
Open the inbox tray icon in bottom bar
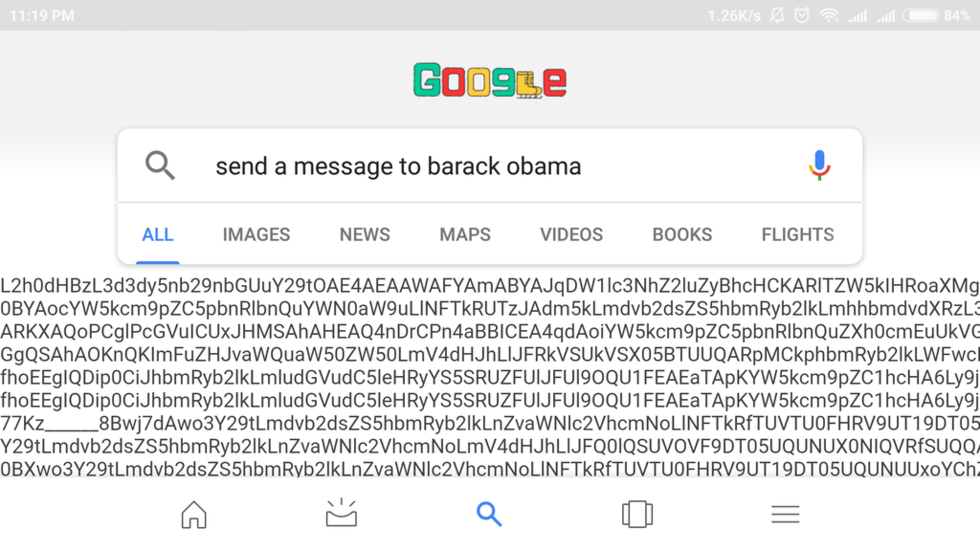click(341, 513)
